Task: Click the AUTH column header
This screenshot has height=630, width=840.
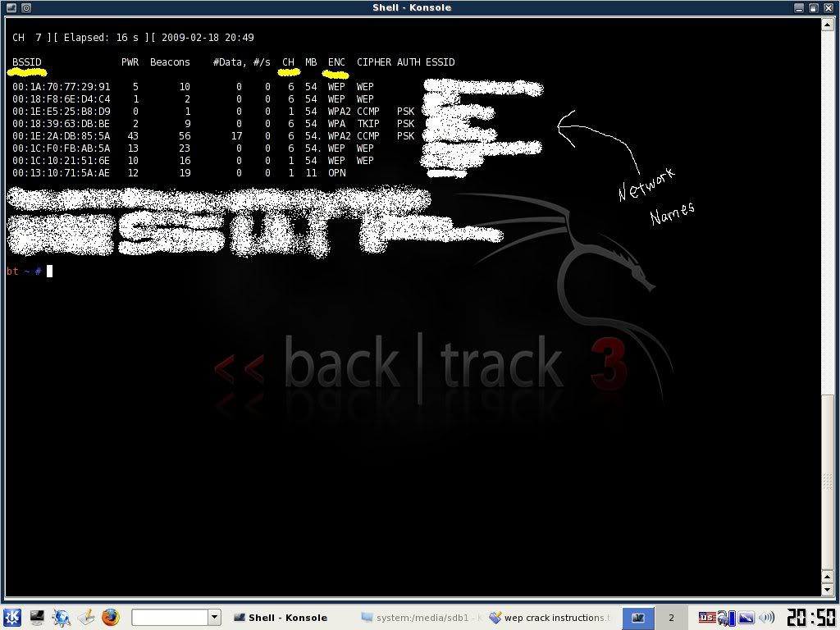Action: coord(409,62)
